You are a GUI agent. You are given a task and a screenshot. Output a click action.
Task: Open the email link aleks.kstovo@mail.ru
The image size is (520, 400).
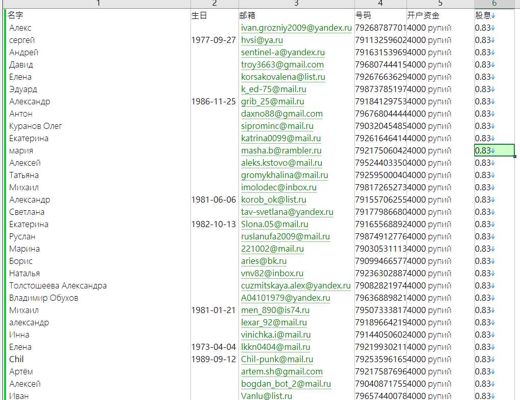[x=282, y=163]
